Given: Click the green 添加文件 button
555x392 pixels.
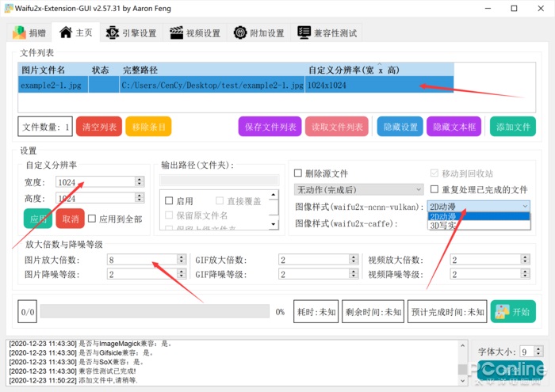Looking at the screenshot, I should [512, 127].
